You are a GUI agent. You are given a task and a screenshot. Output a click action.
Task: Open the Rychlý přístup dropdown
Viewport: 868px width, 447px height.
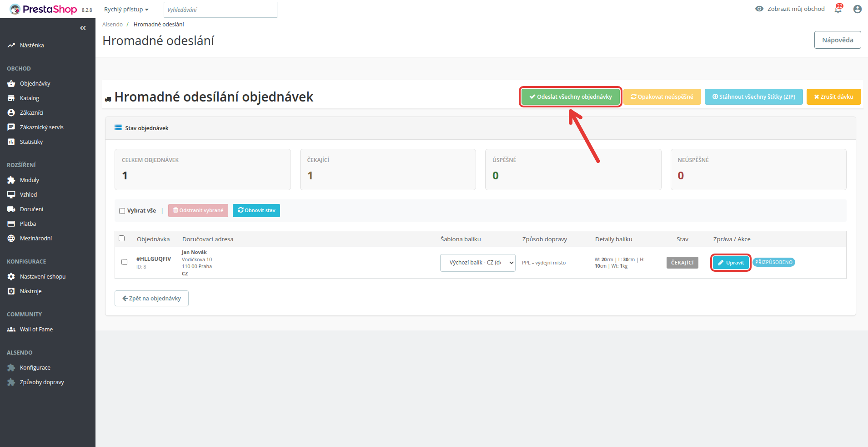click(126, 10)
